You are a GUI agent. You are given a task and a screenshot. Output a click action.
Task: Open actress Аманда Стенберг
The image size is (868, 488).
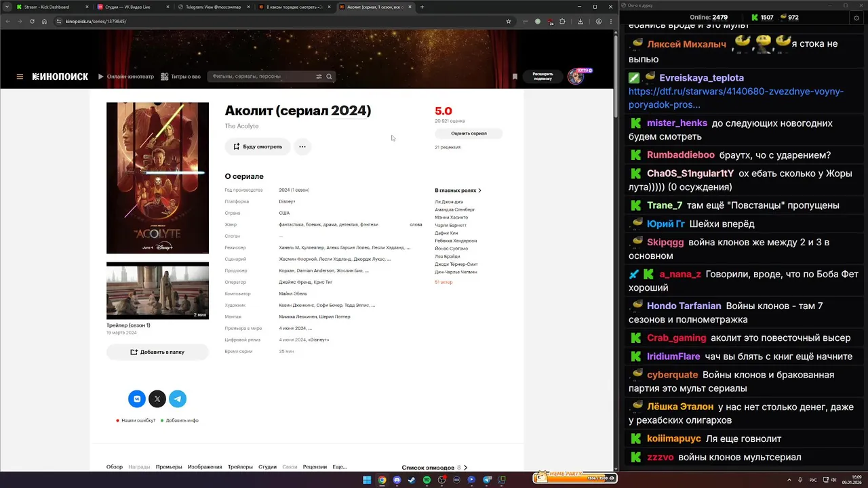[455, 209]
